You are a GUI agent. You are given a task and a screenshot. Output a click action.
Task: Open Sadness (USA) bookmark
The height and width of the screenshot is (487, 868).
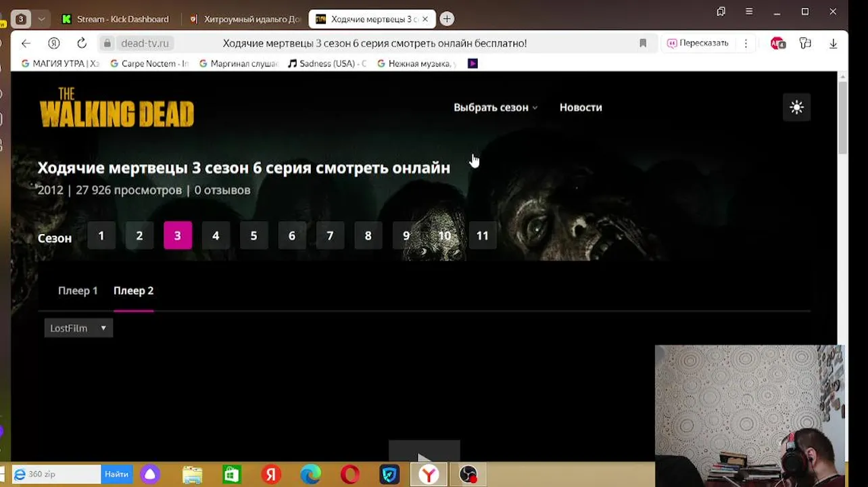coord(327,64)
